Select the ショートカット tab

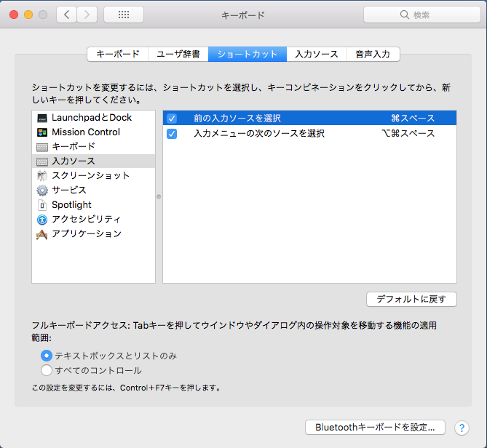(x=248, y=54)
